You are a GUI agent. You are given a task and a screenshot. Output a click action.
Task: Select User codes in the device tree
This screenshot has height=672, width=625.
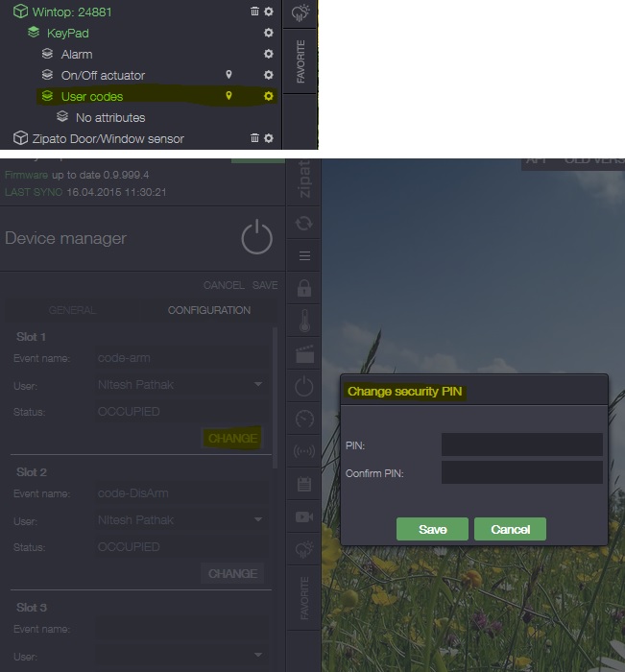92,96
